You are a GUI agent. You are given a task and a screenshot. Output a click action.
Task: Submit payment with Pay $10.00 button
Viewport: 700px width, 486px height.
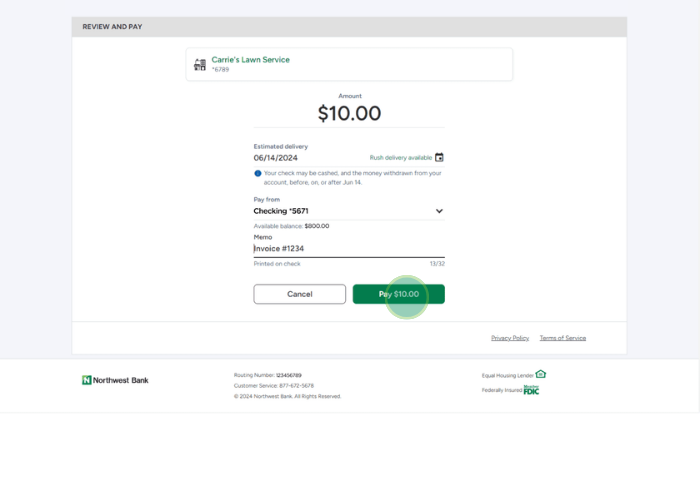click(x=398, y=294)
